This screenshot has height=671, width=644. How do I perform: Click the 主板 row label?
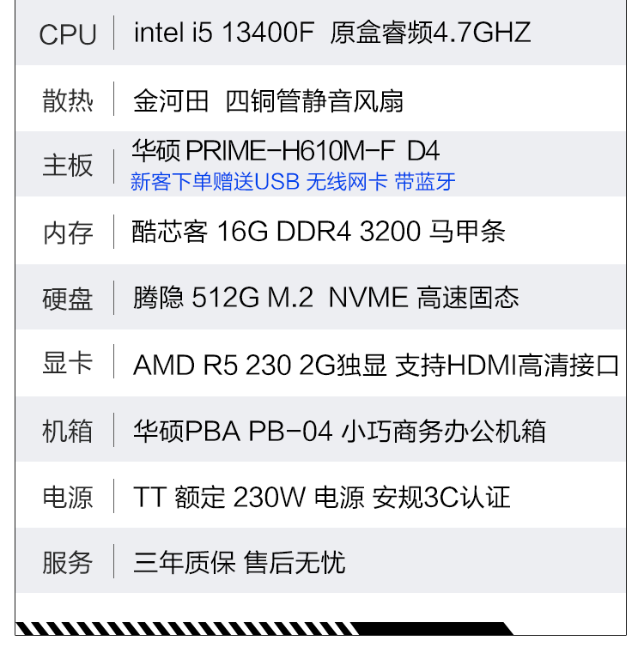[x=67, y=166]
